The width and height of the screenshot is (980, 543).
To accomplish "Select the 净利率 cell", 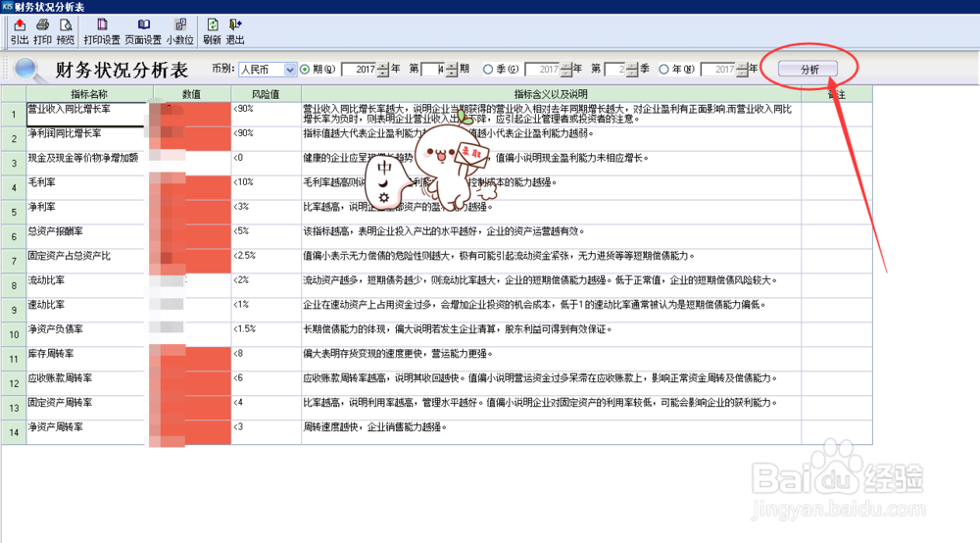I will 87,212.
